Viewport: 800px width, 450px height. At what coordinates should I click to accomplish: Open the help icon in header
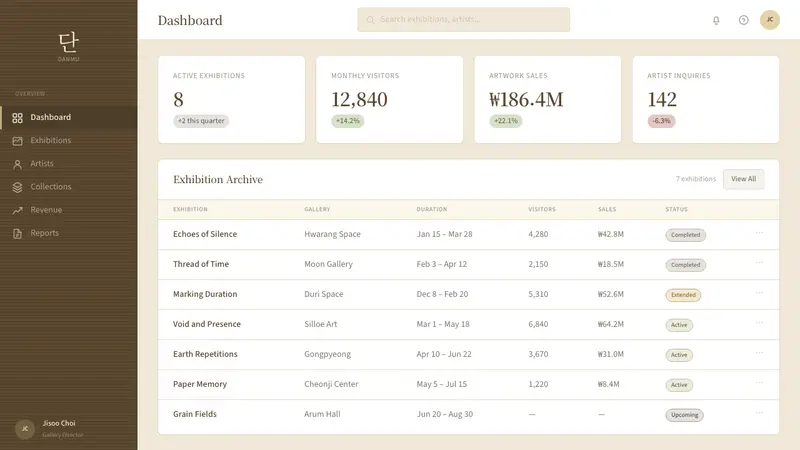pos(743,20)
